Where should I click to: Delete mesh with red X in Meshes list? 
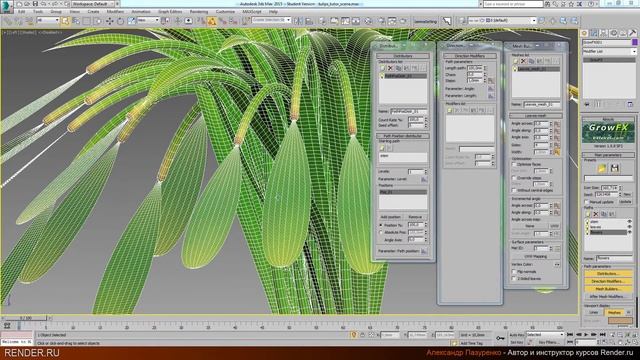(x=523, y=61)
